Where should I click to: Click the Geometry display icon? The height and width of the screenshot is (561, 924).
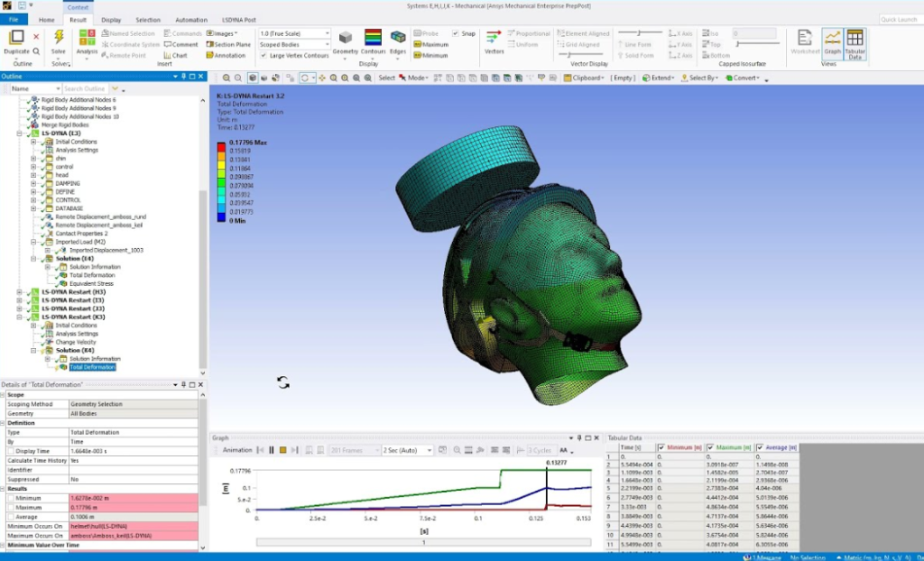[x=346, y=39]
